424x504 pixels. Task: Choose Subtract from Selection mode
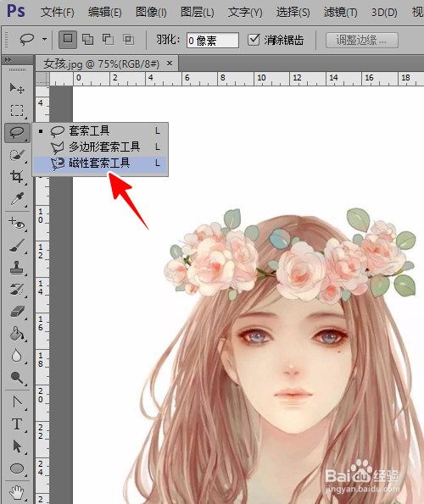tap(108, 40)
